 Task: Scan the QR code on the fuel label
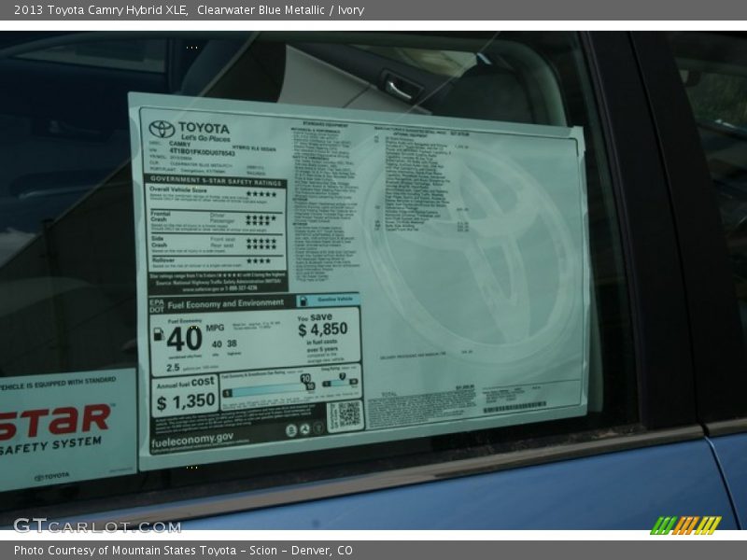pyautogui.click(x=347, y=413)
